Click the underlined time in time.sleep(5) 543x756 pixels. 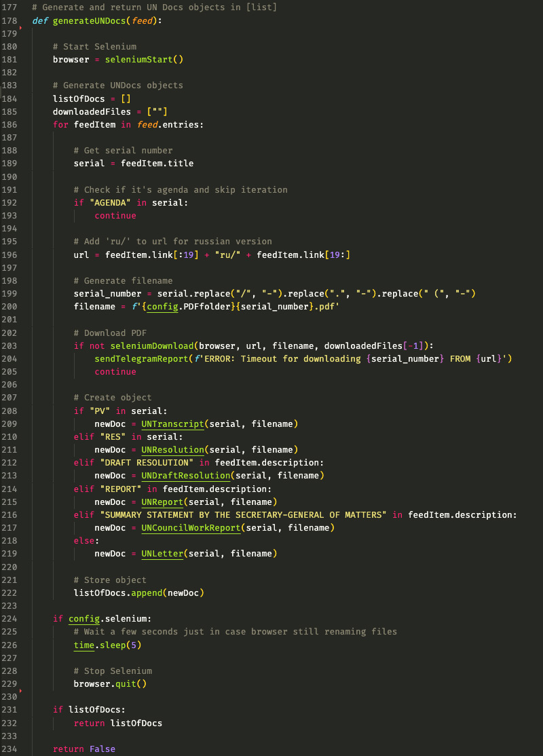pos(84,645)
